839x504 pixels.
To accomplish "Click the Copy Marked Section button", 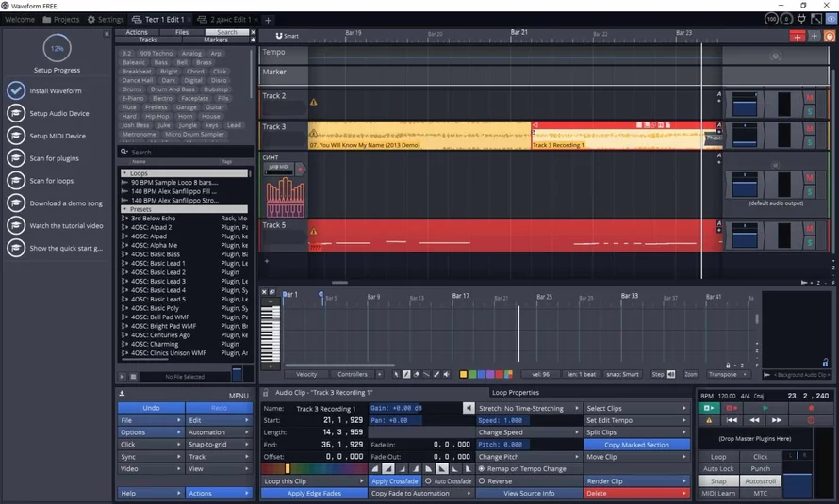I will (635, 445).
